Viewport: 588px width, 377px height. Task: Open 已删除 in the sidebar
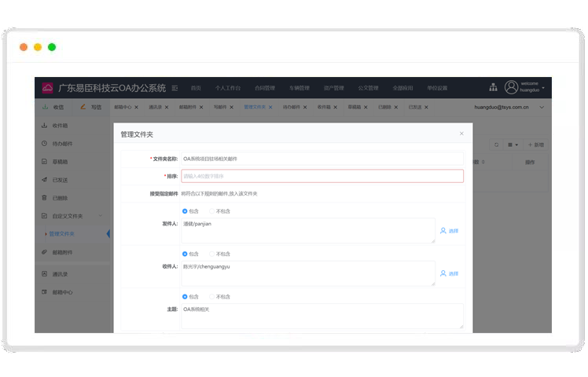tap(73, 198)
